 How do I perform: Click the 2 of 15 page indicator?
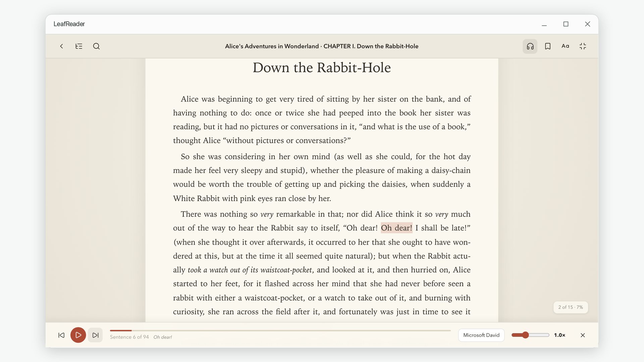pyautogui.click(x=571, y=307)
